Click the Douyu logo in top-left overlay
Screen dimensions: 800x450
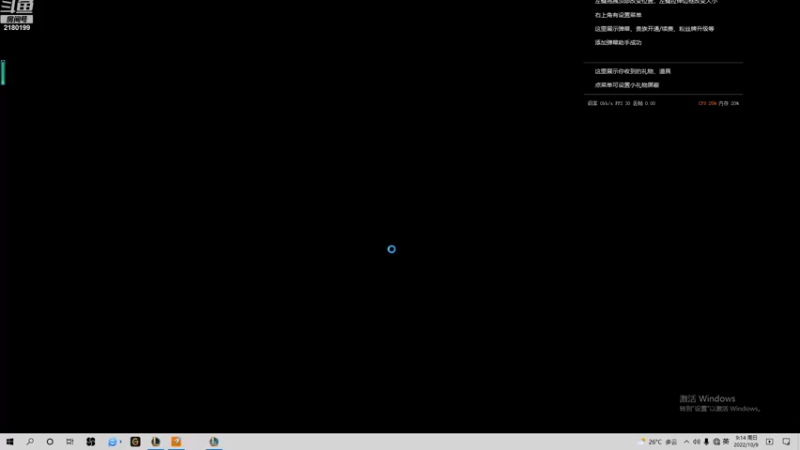pos(17,7)
